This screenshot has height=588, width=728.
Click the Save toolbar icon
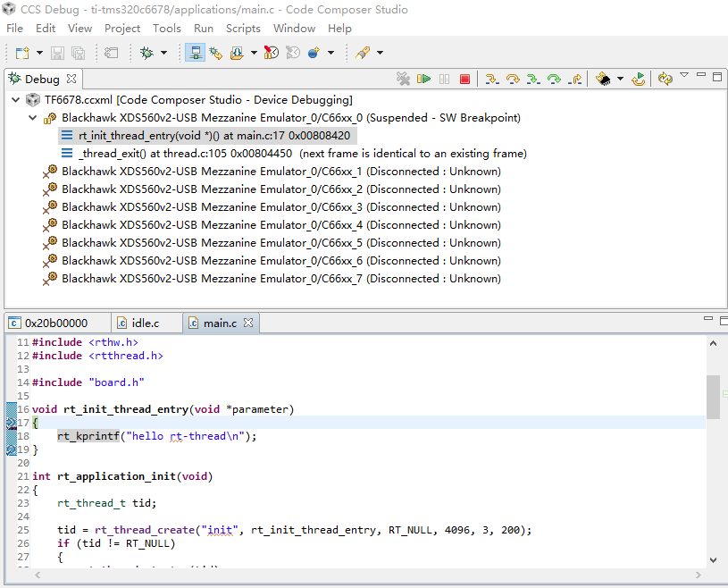click(57, 54)
